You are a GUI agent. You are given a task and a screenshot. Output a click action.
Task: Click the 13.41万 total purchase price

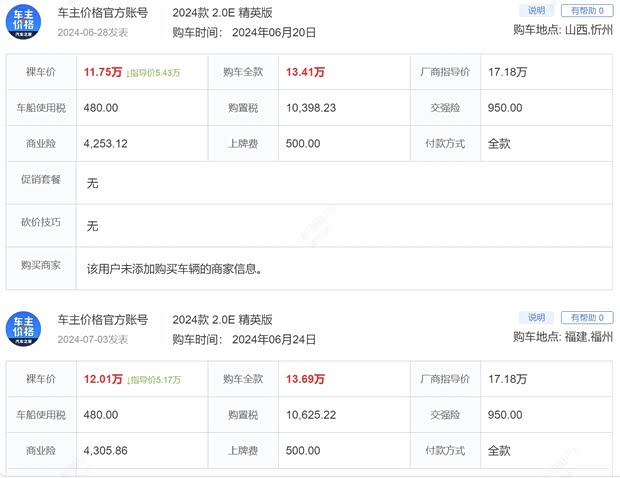pos(305,72)
